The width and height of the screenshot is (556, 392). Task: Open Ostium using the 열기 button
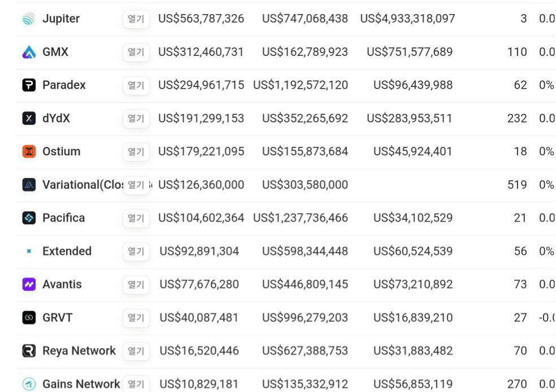pos(136,151)
